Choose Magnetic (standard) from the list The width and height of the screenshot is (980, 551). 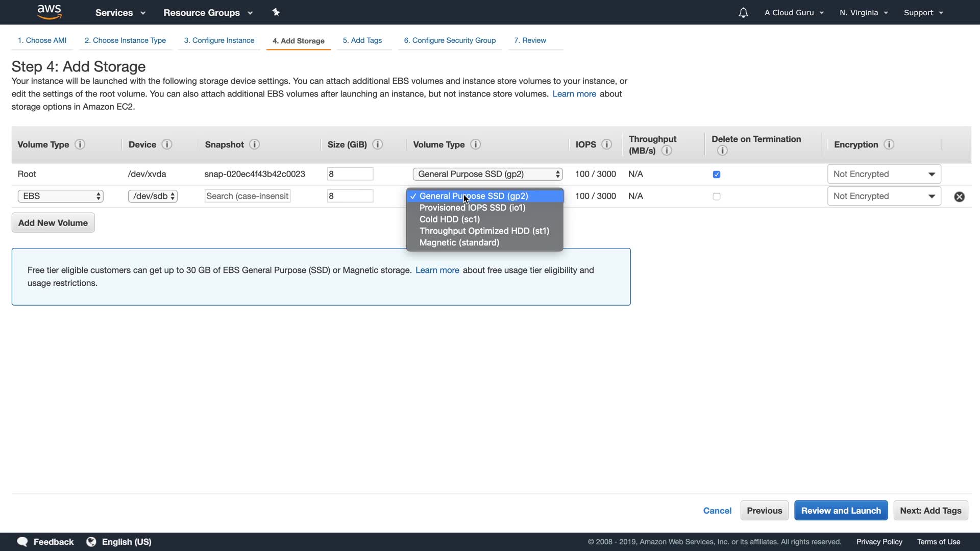click(459, 242)
